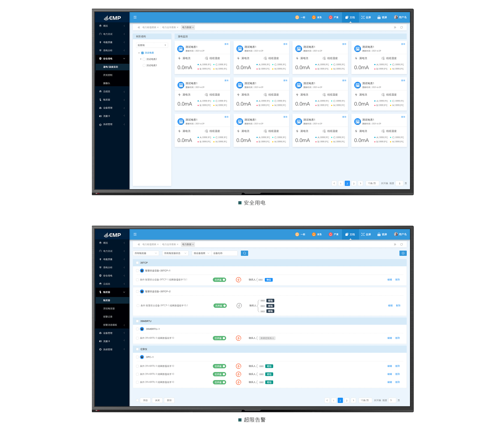Switch to 电力极值报表 tab in 安全用电 screen
The image size is (504, 433).
pyautogui.click(x=149, y=27)
